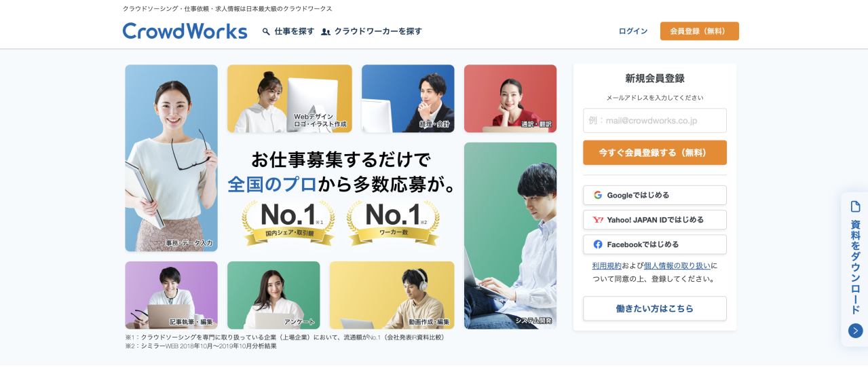The width and height of the screenshot is (868, 368).
Task: Click the 働きたい方はこちら button
Action: coord(655,308)
